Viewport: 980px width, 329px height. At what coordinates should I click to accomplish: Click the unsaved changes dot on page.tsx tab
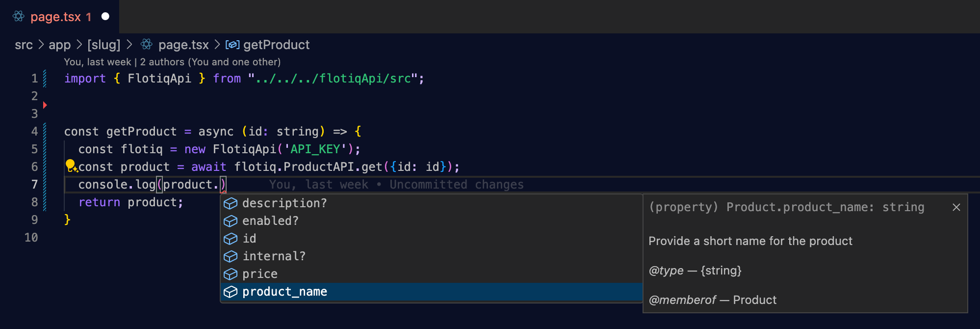(105, 16)
